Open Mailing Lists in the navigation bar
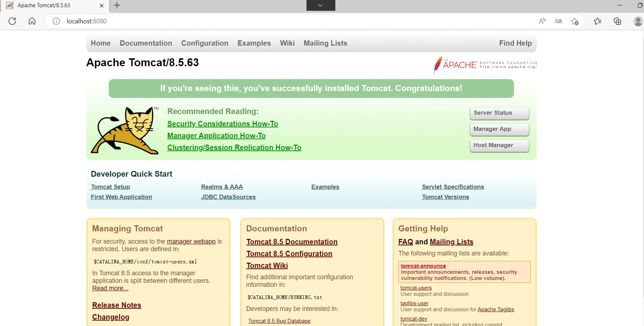The width and height of the screenshot is (644, 326). 325,43
